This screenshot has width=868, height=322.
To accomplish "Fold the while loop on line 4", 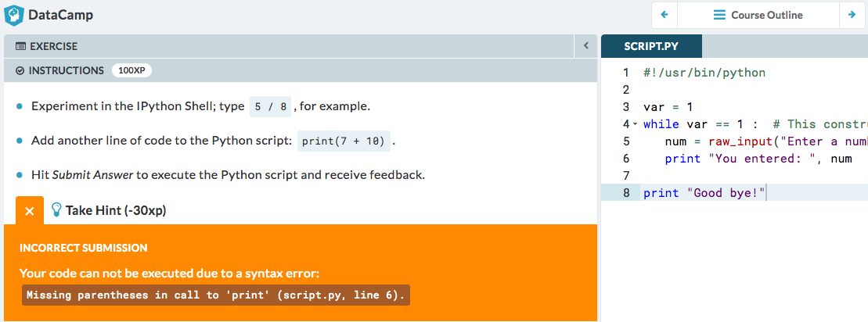I will tap(635, 125).
